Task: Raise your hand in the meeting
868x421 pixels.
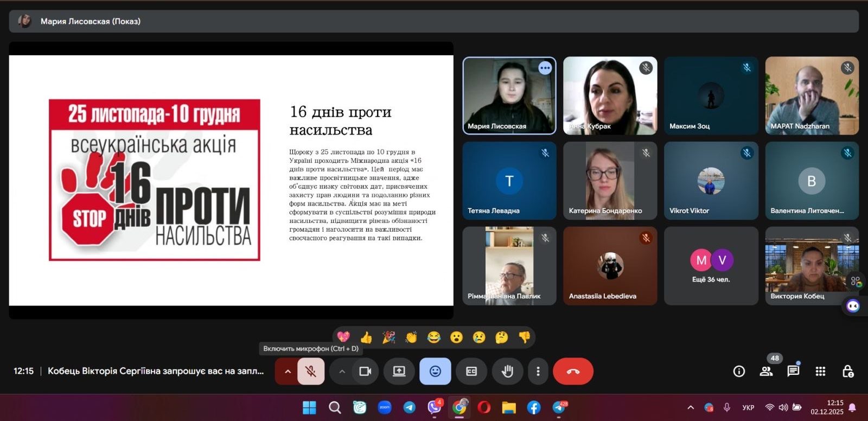Action: (x=507, y=372)
